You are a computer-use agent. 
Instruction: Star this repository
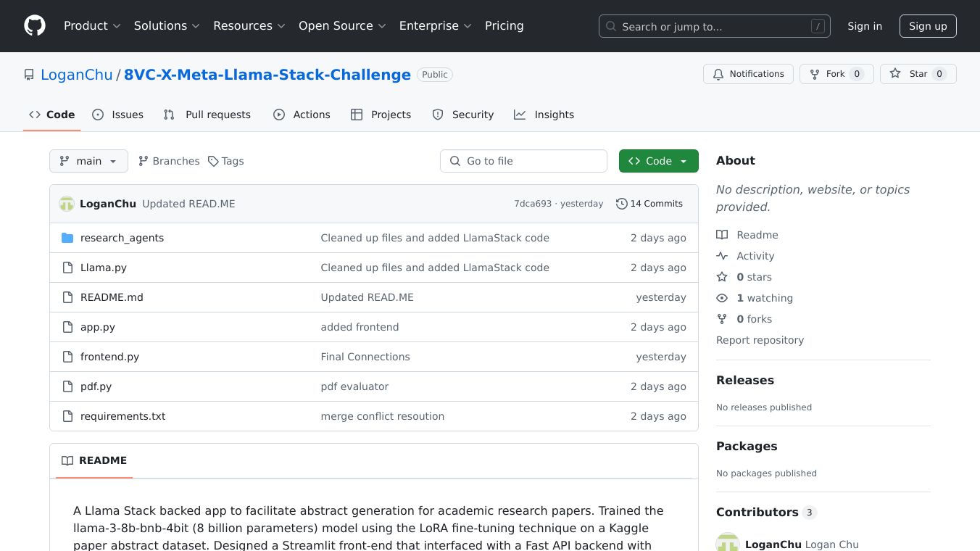tap(918, 74)
